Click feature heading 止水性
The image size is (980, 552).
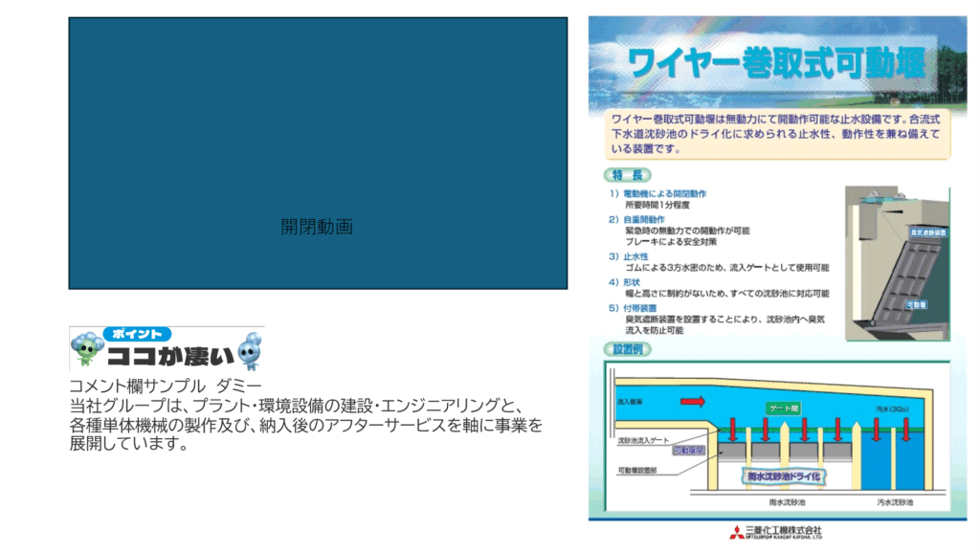click(x=635, y=256)
